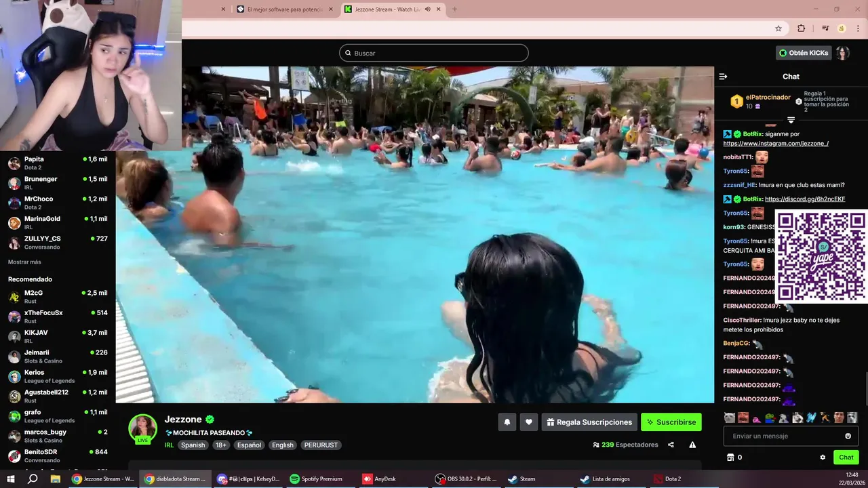Open OBS 30.0.2 from taskbar
This screenshot has width=868, height=488.
click(x=466, y=479)
